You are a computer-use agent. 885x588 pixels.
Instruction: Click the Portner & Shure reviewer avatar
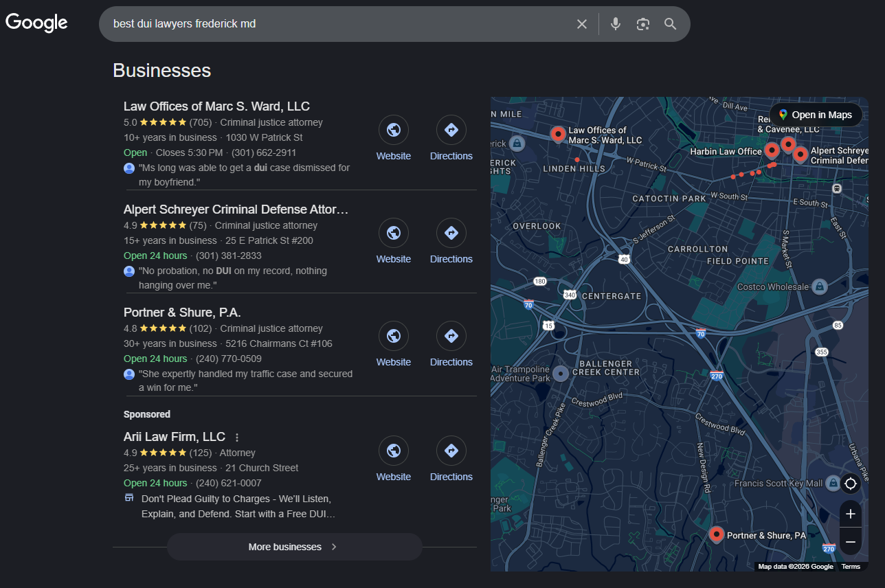click(129, 374)
